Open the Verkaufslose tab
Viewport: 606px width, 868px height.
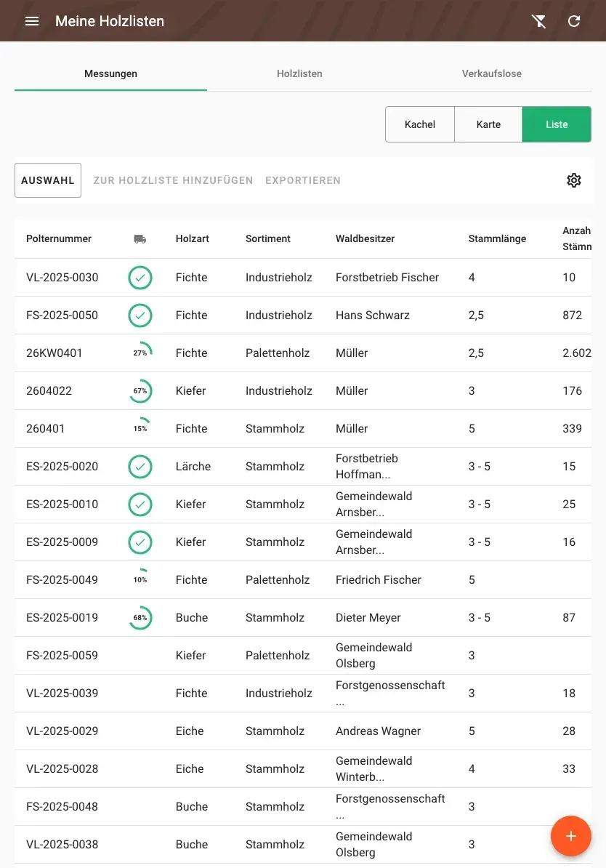pyautogui.click(x=491, y=73)
